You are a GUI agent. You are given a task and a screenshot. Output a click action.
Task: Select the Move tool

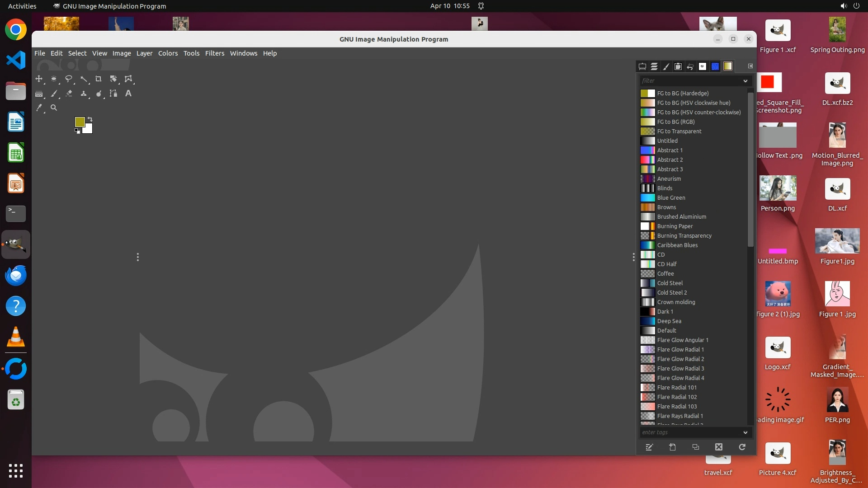(39, 79)
